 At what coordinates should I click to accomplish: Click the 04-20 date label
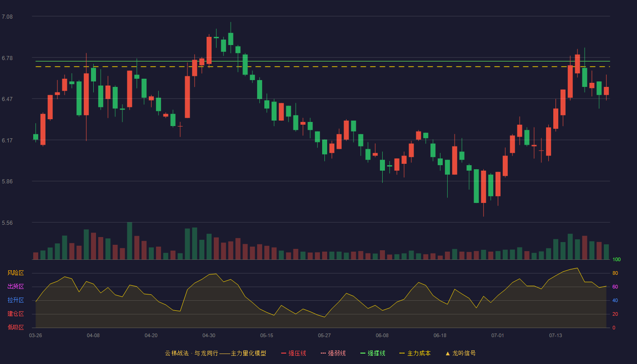pyautogui.click(x=151, y=335)
